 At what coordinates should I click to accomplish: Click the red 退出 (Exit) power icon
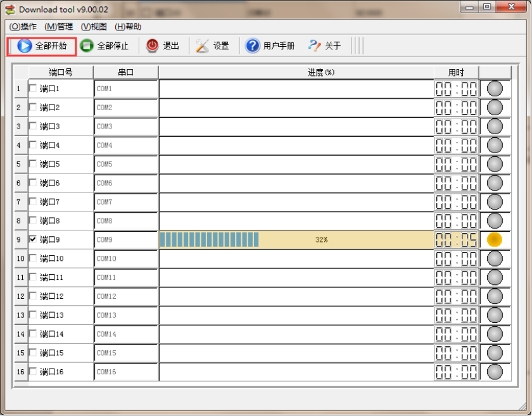pos(153,46)
